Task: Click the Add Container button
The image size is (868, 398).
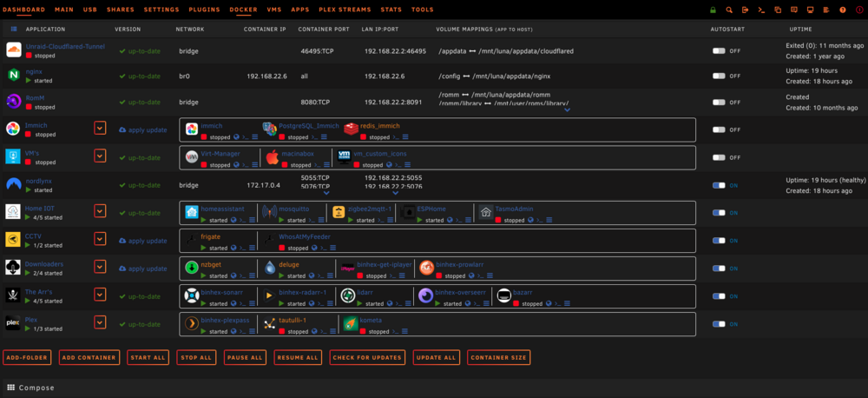Action: pos(89,357)
